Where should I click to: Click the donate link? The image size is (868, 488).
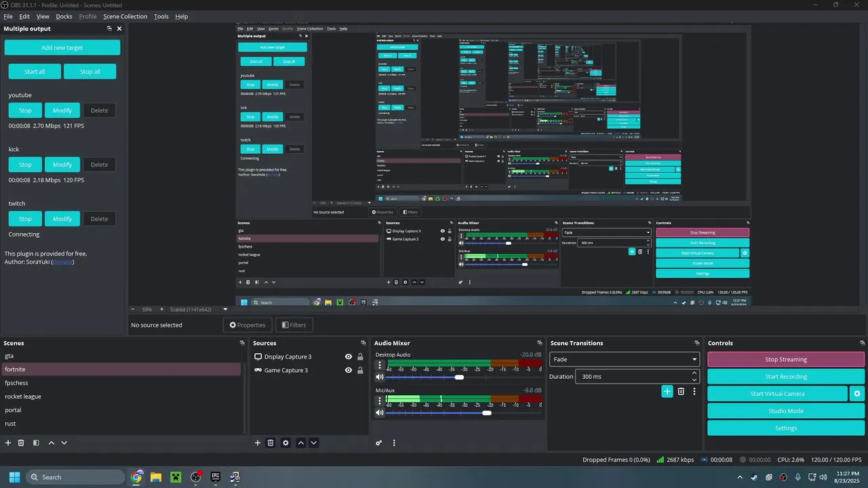tap(62, 262)
